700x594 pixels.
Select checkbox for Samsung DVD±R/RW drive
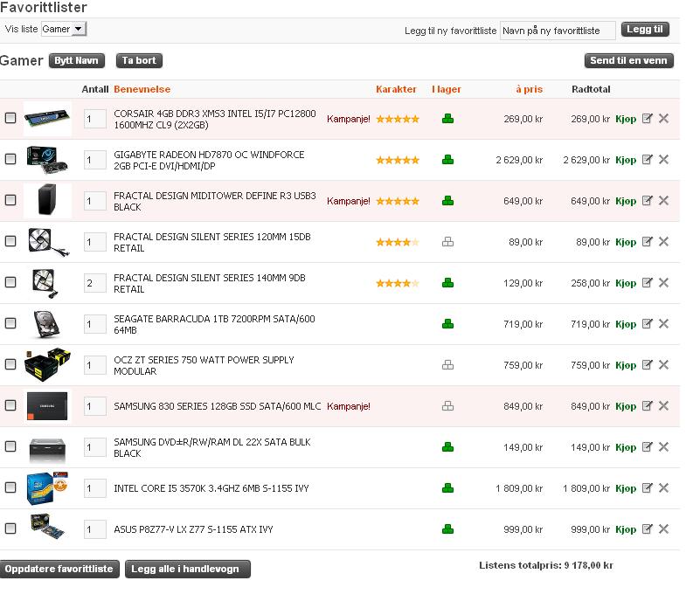tap(10, 446)
